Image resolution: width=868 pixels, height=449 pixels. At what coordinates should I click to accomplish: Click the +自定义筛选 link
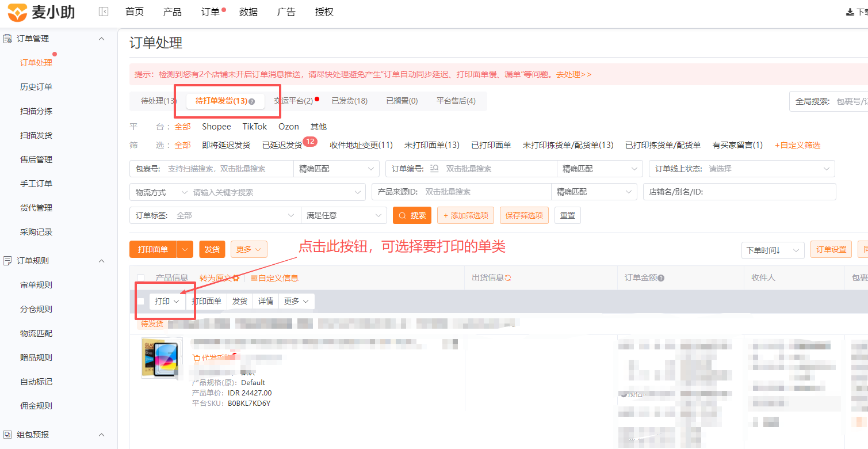pyautogui.click(x=798, y=145)
